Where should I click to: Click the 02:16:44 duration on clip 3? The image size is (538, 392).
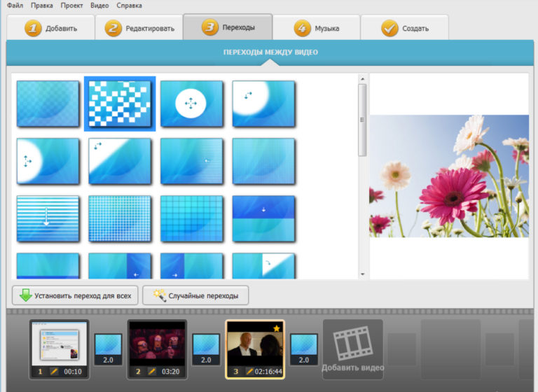tap(268, 372)
